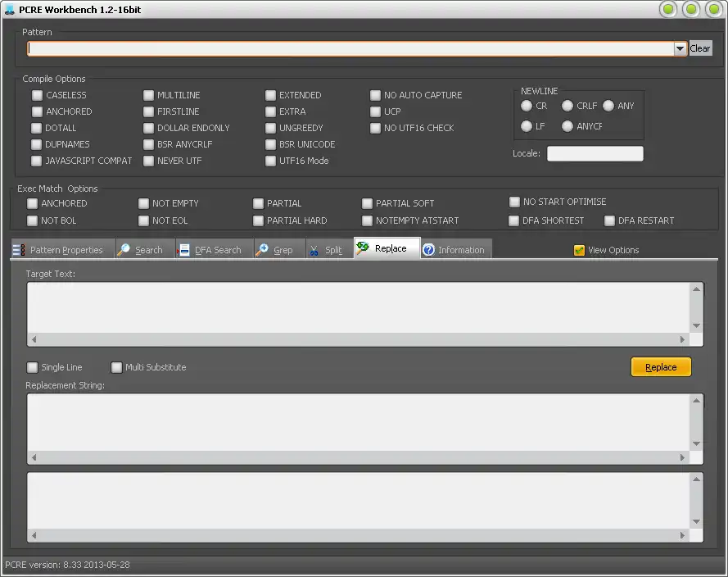Click inside the Target Text area

click(x=358, y=308)
